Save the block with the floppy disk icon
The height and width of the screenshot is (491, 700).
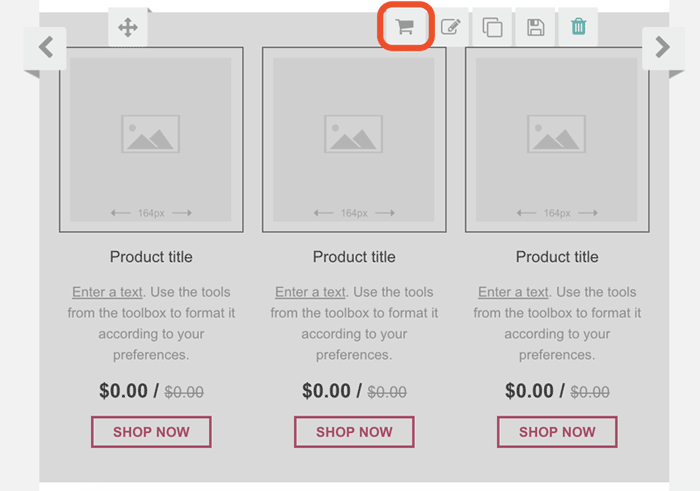click(x=535, y=27)
